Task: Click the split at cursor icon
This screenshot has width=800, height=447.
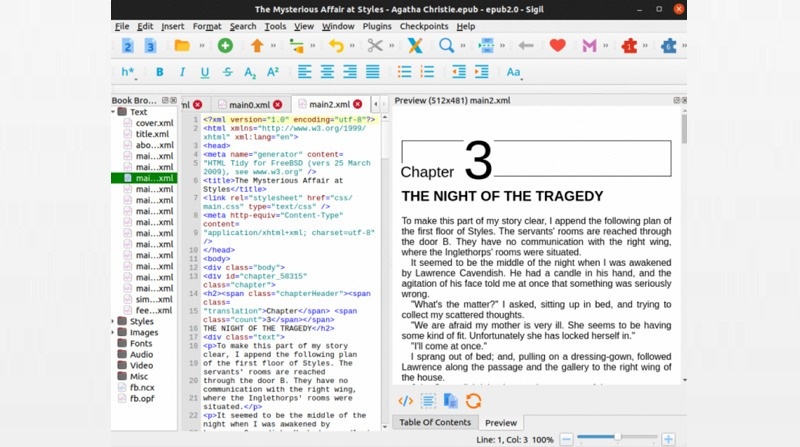Action: pyautogui.click(x=486, y=46)
